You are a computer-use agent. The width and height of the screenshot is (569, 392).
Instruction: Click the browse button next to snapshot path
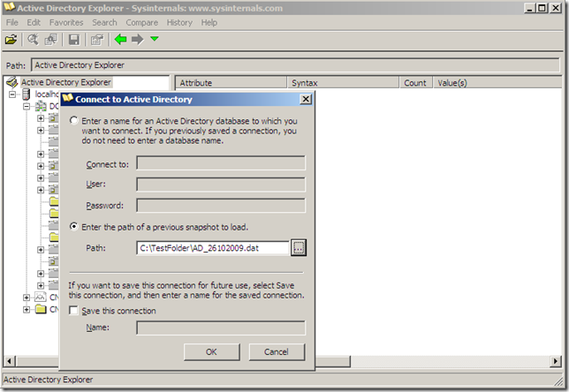pos(299,248)
